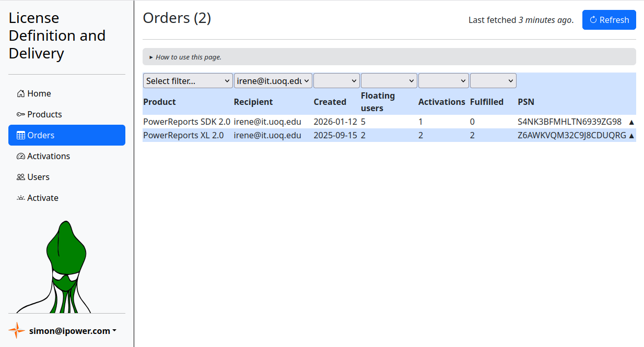Open the 'Select filter...' product dropdown
This screenshot has height=347, width=644.
(x=188, y=81)
